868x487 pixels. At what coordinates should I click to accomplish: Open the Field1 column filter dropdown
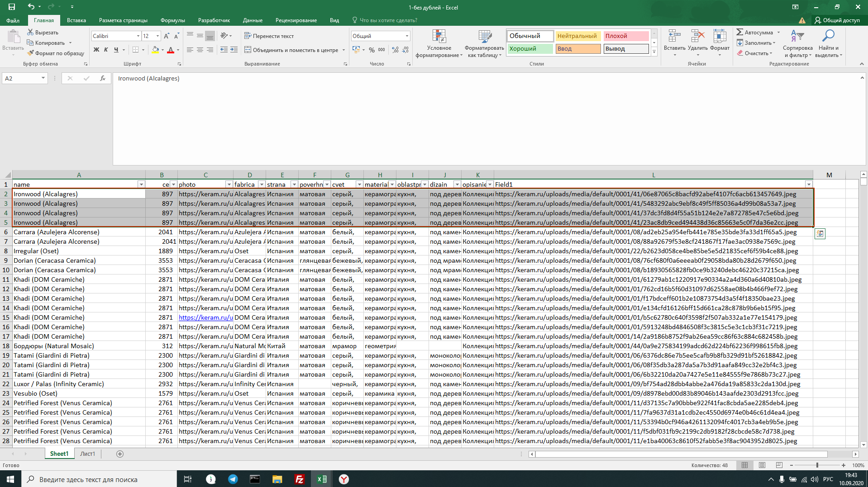809,184
